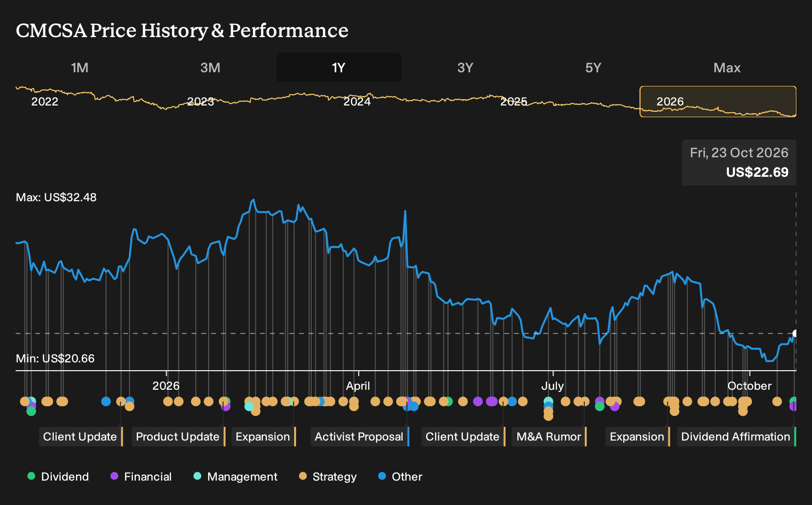Select the 3Y time range tab
The width and height of the screenshot is (812, 505).
465,67
